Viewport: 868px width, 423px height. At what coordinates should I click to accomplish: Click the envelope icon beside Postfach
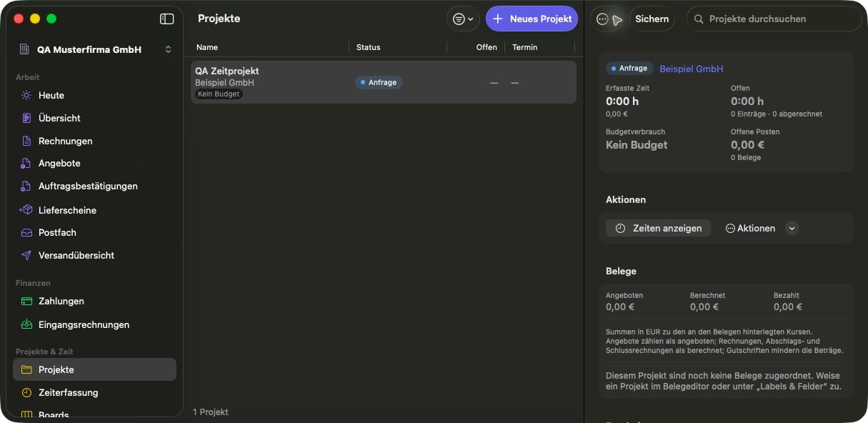pos(26,232)
